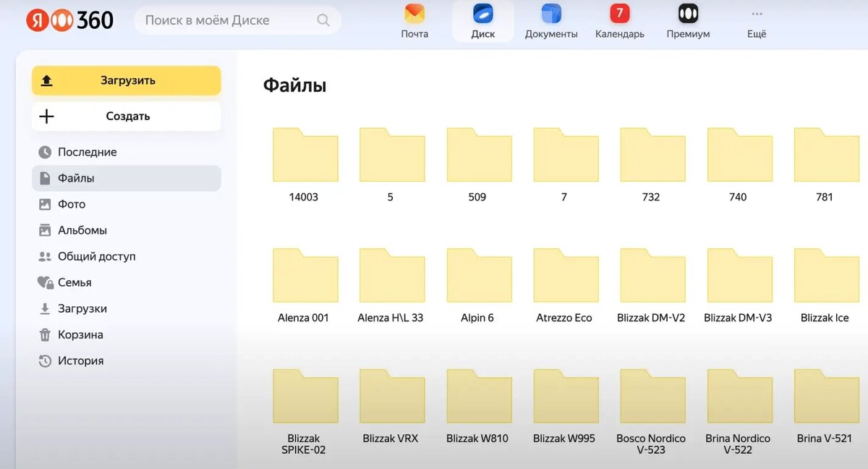Open Общий доступ in the sidebar
Screen dimensions: 868x469
pos(126,256)
